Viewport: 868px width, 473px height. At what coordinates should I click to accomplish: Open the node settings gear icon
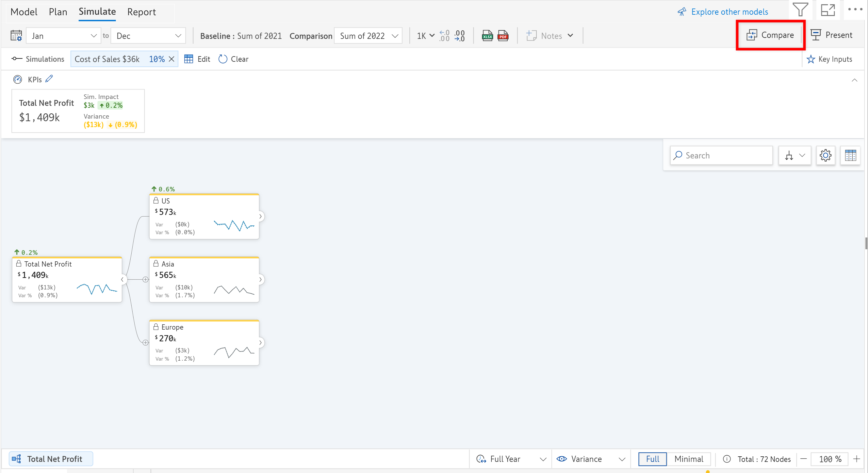pos(825,155)
